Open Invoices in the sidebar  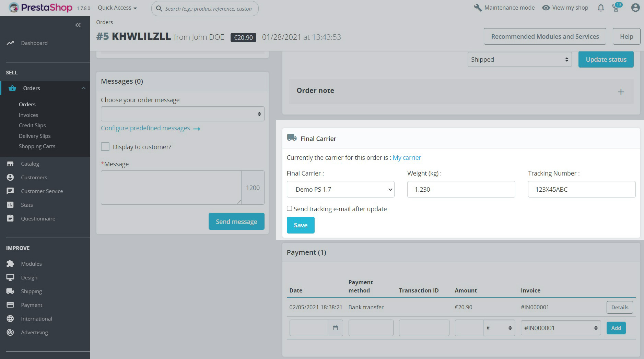point(28,115)
